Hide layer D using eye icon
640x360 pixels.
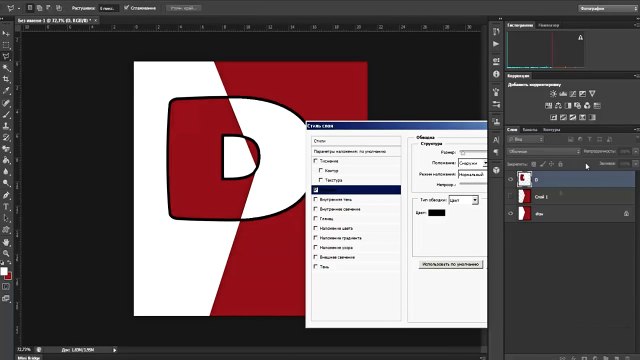tap(510, 179)
